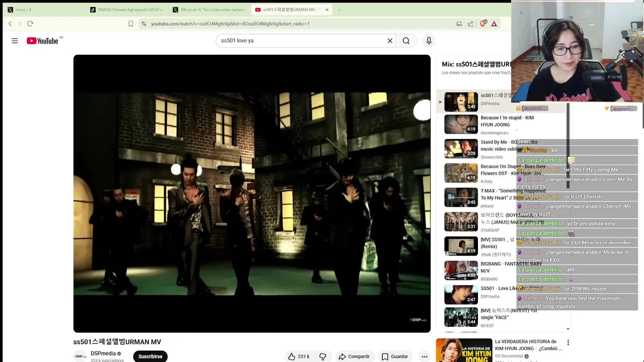
Task: Click the cast/screen icon in address bar
Action: pyautogui.click(x=459, y=24)
